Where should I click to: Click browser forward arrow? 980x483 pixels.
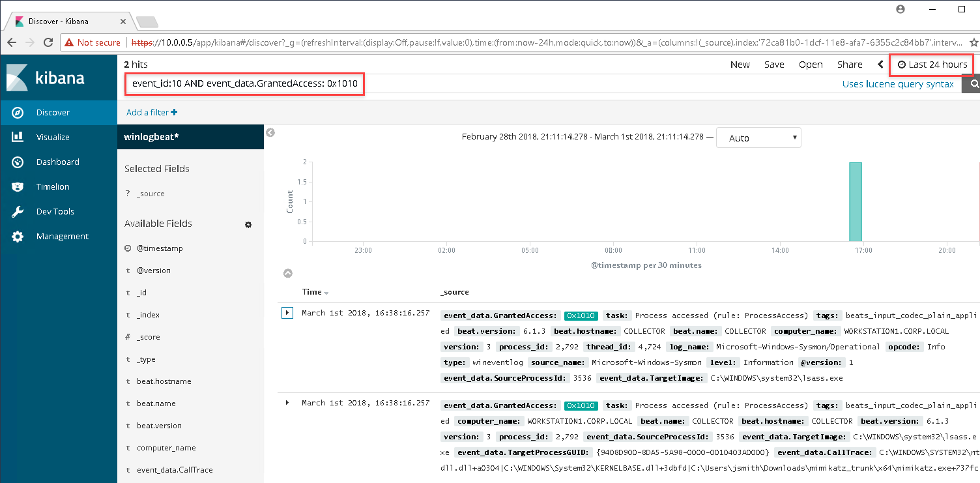click(x=30, y=42)
